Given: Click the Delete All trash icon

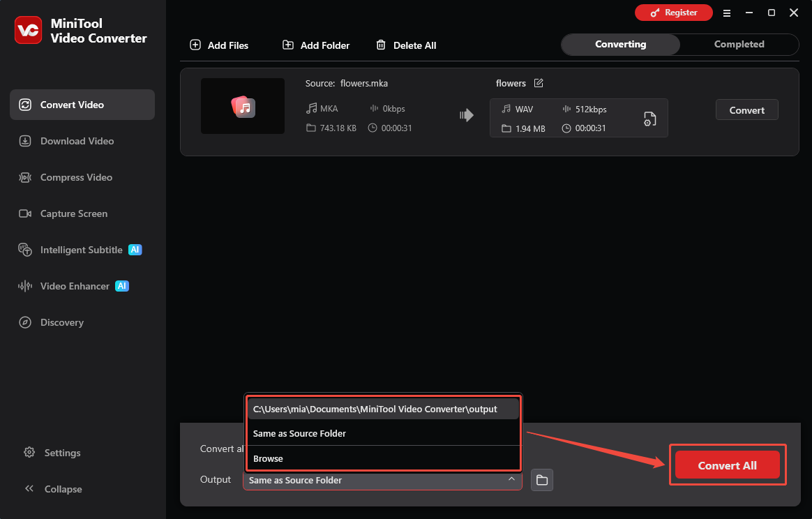Looking at the screenshot, I should [381, 45].
